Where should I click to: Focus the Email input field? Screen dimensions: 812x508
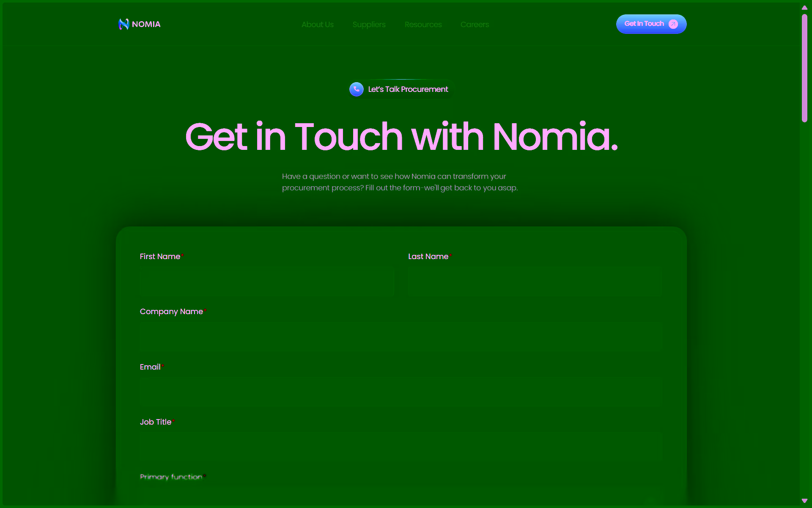click(x=401, y=392)
